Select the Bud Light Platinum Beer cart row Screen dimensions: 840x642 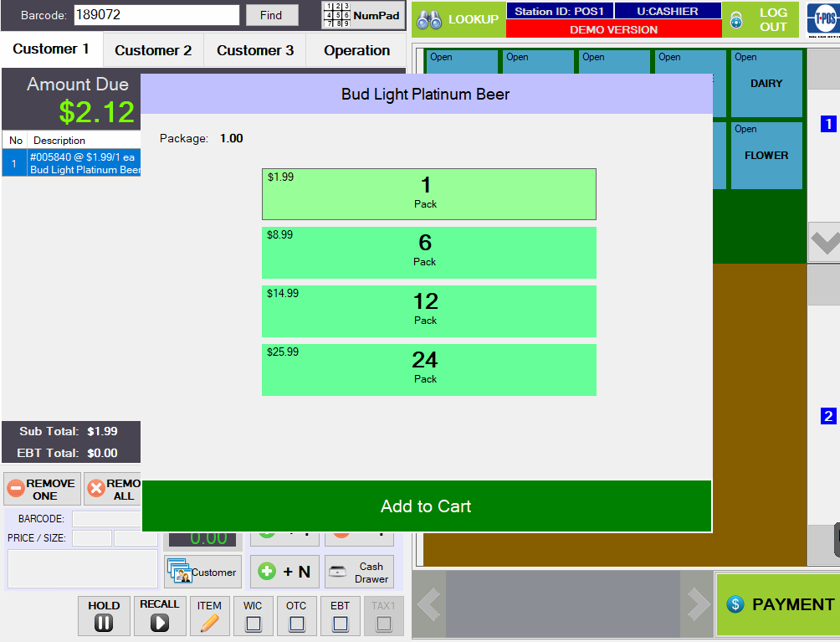71,163
